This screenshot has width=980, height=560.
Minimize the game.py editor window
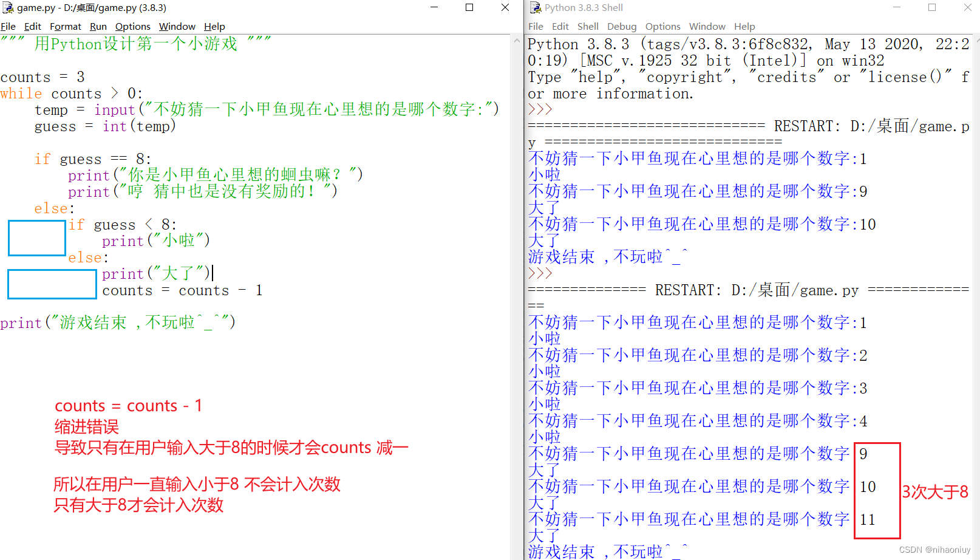click(434, 7)
